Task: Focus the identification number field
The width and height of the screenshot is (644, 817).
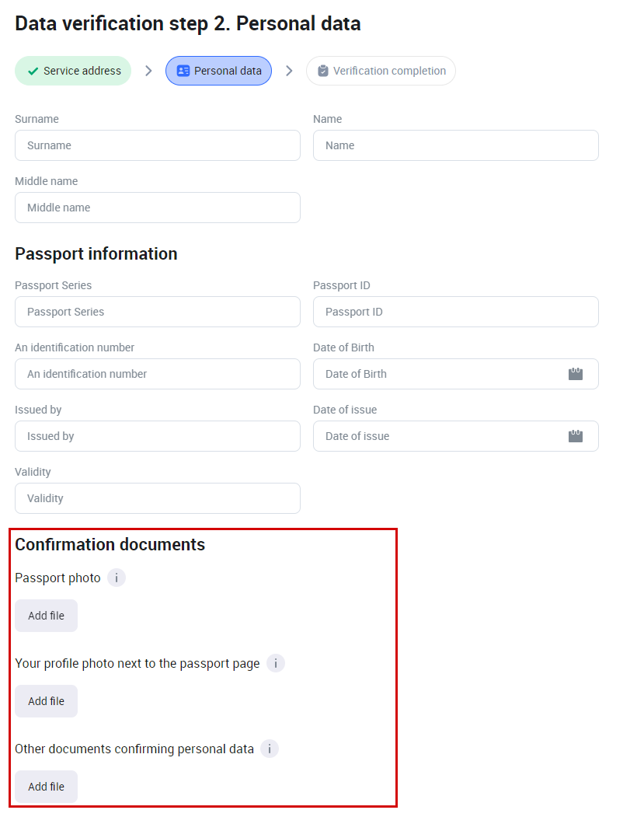Action: (x=158, y=374)
